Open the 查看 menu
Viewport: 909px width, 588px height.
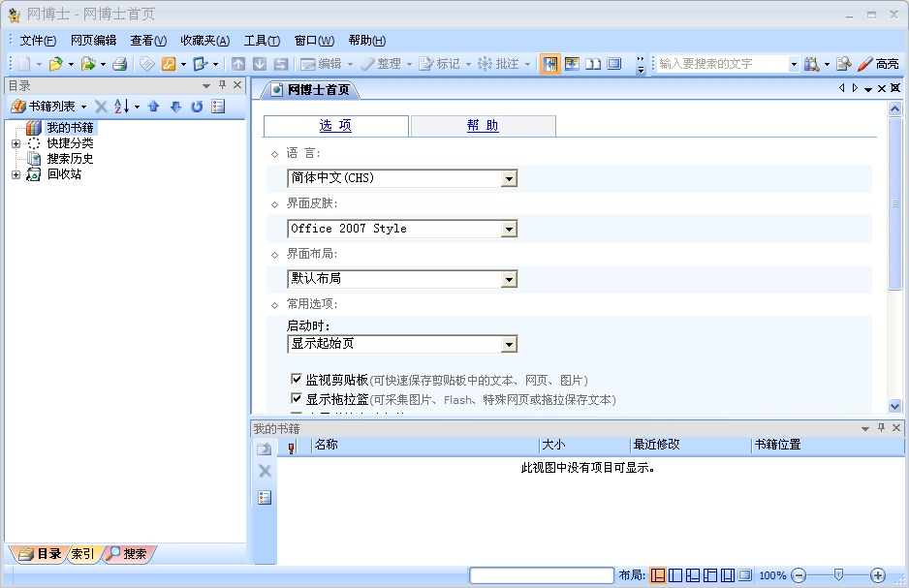pyautogui.click(x=148, y=41)
